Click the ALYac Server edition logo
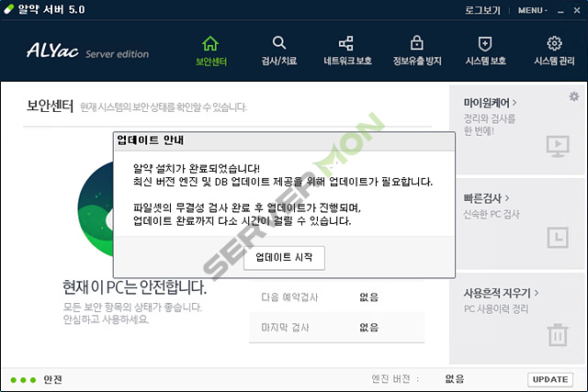The height and width of the screenshot is (392, 588). click(x=87, y=50)
